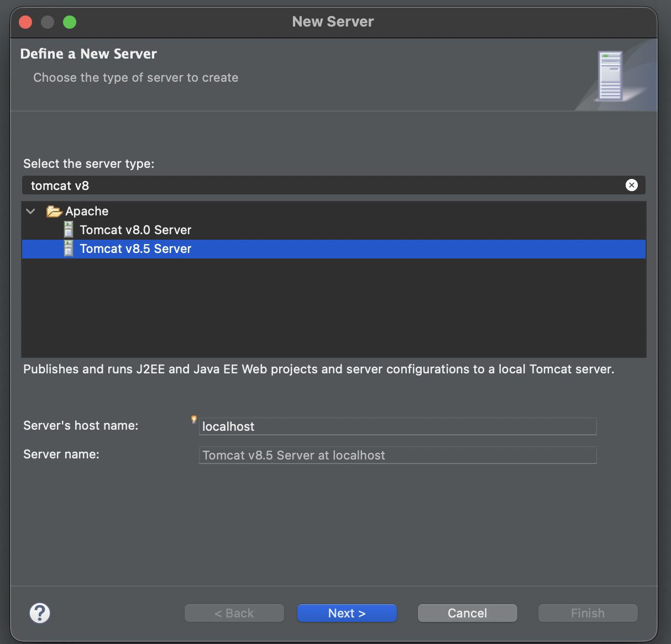Screen dimensions: 671x644
Task: Open the help question mark icon
Action: [x=40, y=613]
